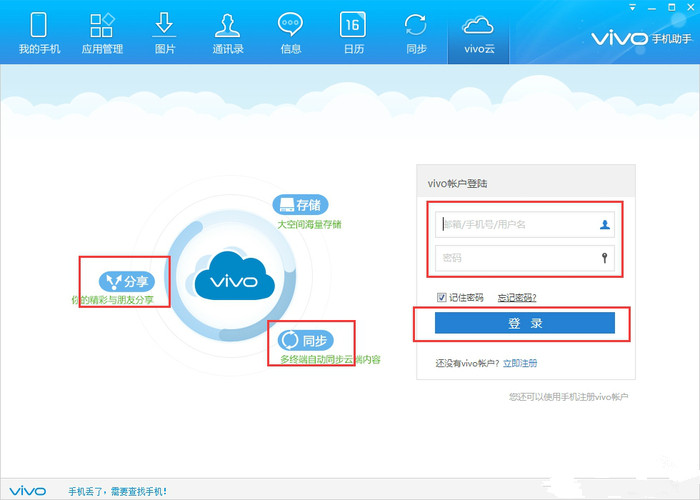The image size is (700, 500).
Task: Click the vivo logo in status bar
Action: (28, 491)
